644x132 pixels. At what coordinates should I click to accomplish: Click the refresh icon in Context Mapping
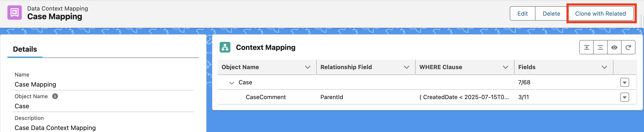[x=628, y=47]
